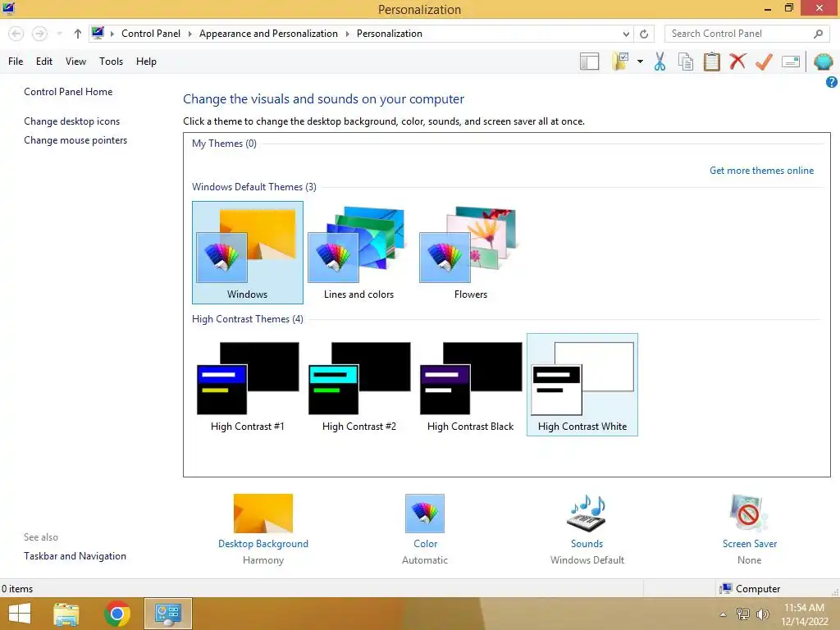Click the computer icon in address bar
Viewport: 840px width, 630px height.
tap(98, 33)
